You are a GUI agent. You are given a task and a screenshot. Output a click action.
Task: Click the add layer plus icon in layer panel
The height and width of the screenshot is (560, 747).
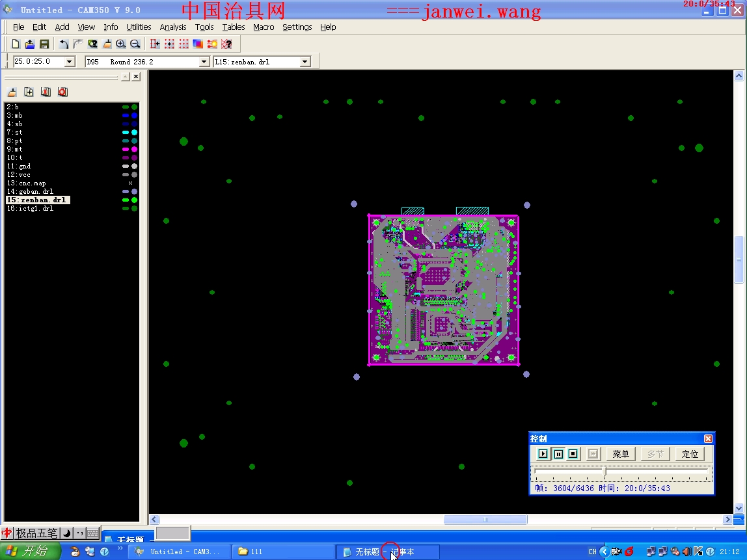click(x=29, y=92)
